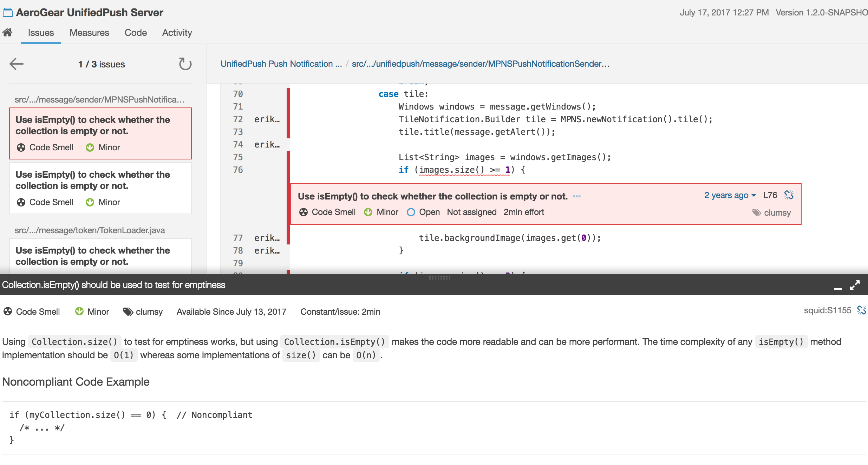The height and width of the screenshot is (465, 868).
Task: Reload issues with the refresh icon
Action: (185, 64)
